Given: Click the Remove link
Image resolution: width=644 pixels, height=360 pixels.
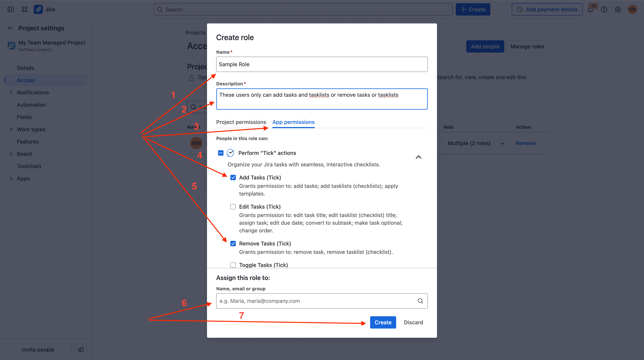Looking at the screenshot, I should click(526, 143).
